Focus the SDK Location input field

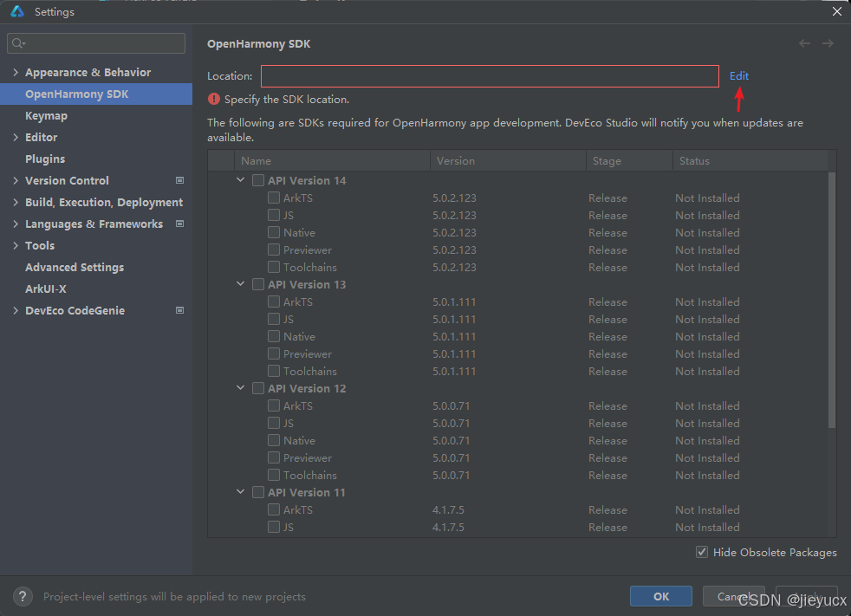(x=490, y=76)
